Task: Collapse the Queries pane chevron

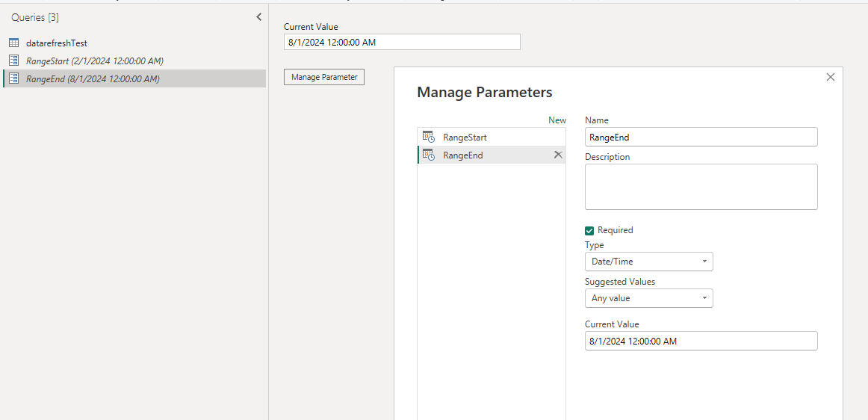Action: (258, 17)
